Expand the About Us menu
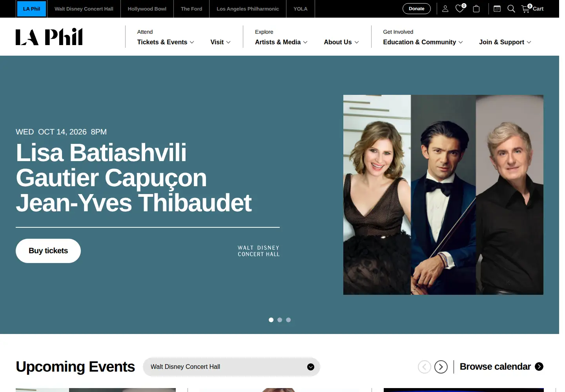 (x=341, y=42)
